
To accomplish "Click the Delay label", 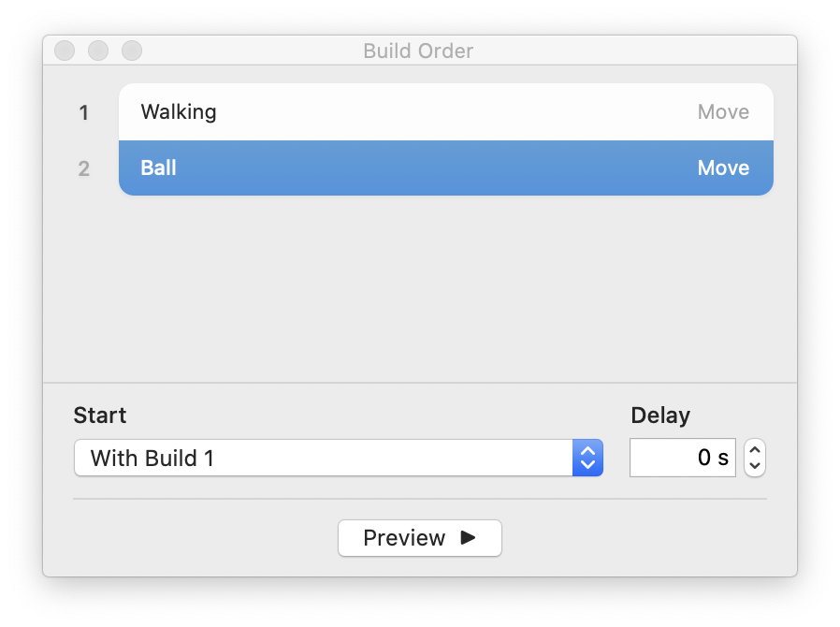I will pyautogui.click(x=660, y=416).
